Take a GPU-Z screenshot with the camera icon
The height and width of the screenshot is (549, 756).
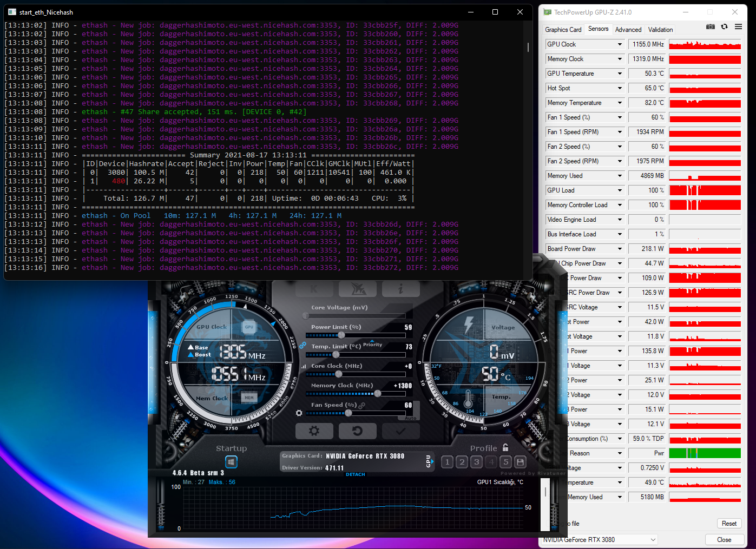click(x=711, y=27)
